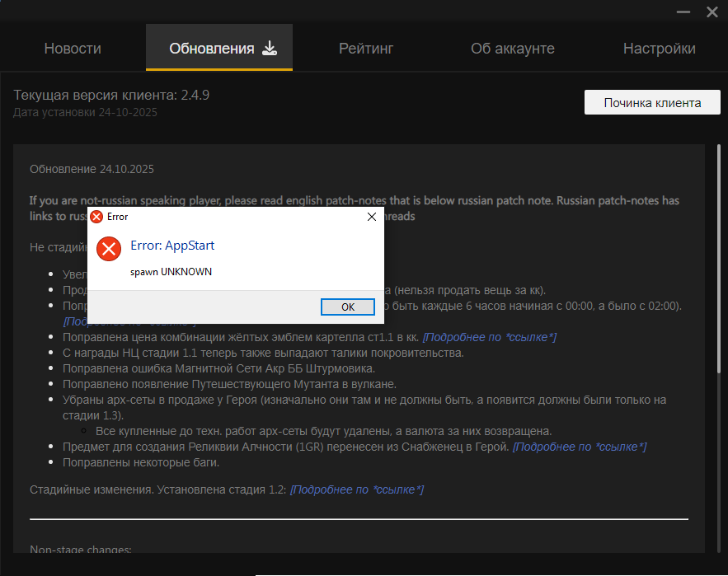The width and height of the screenshot is (728, 576).
Task: Click the spawn UNKNOWN error message
Action: pyautogui.click(x=171, y=272)
